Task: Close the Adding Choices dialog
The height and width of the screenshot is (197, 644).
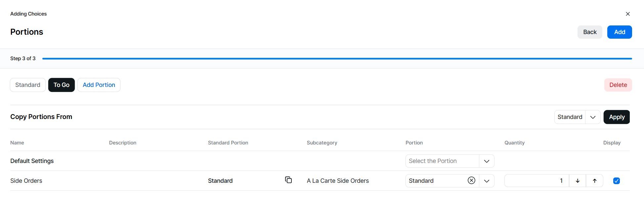Action: [627, 14]
